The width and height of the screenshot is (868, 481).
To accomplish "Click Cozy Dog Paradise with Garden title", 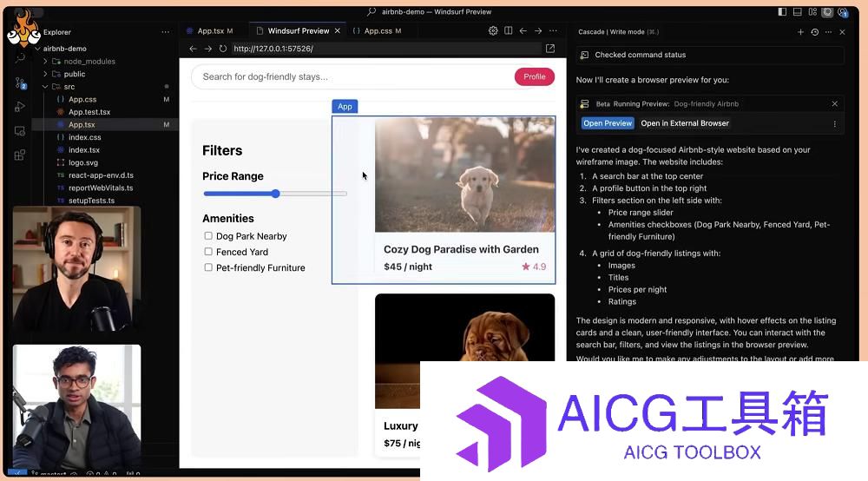I will [x=461, y=250].
